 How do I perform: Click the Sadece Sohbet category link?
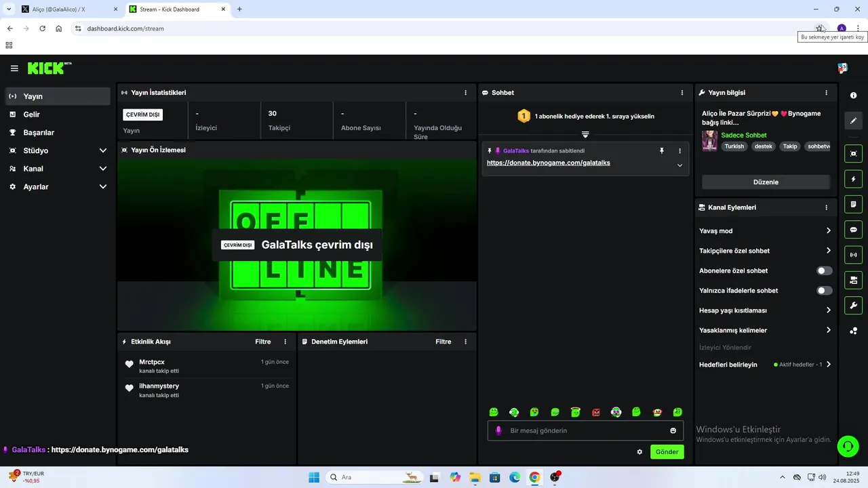pyautogui.click(x=744, y=136)
